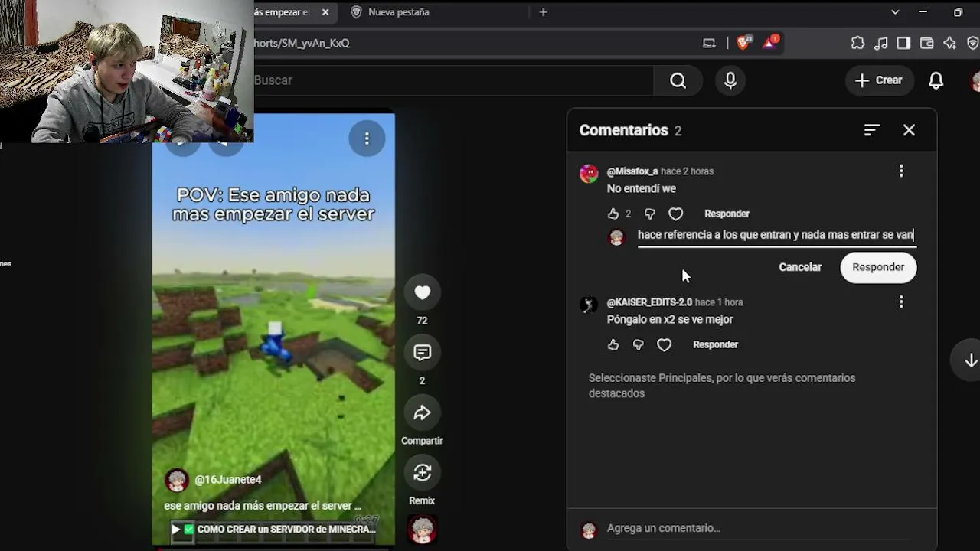
Task: Toggle the browser sidebar panel
Action: point(903,43)
